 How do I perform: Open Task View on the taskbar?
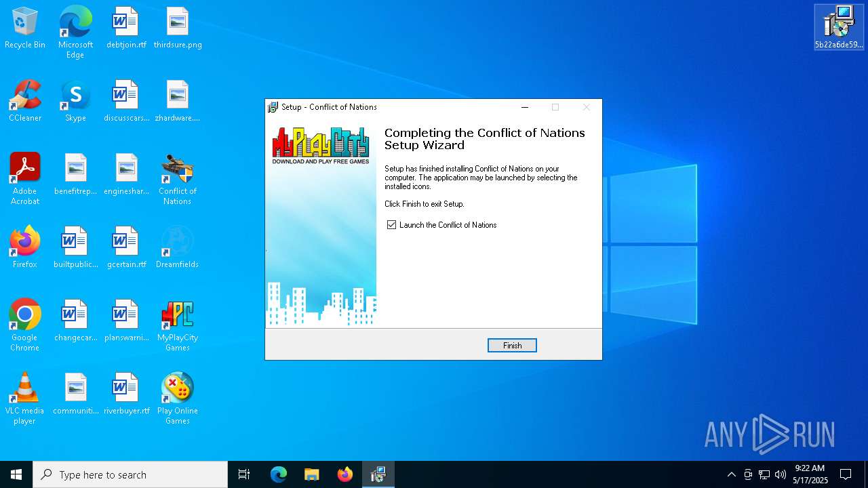(244, 474)
